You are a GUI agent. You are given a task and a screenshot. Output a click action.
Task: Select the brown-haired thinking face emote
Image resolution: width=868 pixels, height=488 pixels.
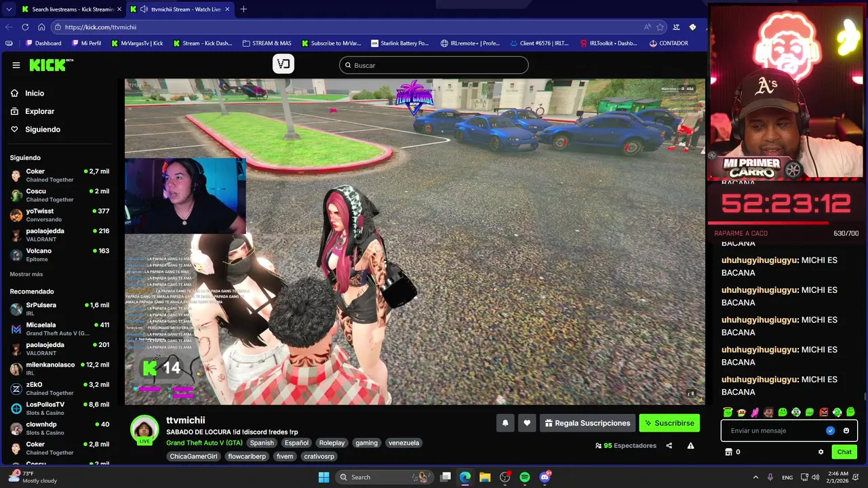(768, 412)
